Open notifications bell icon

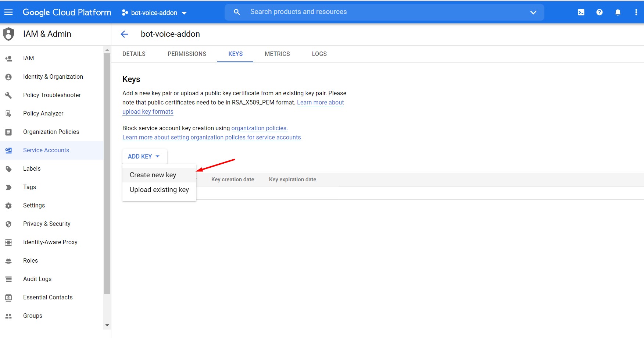618,12
